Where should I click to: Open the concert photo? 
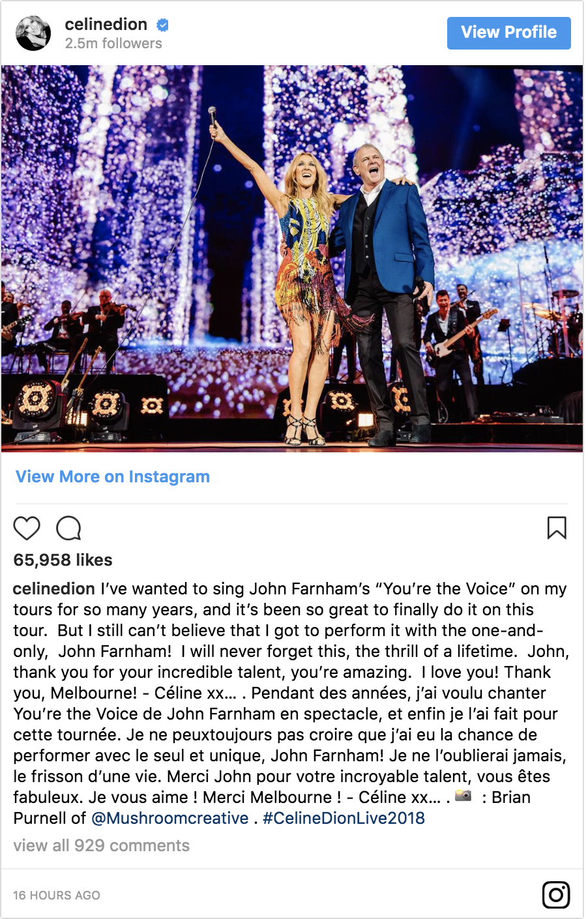292,258
